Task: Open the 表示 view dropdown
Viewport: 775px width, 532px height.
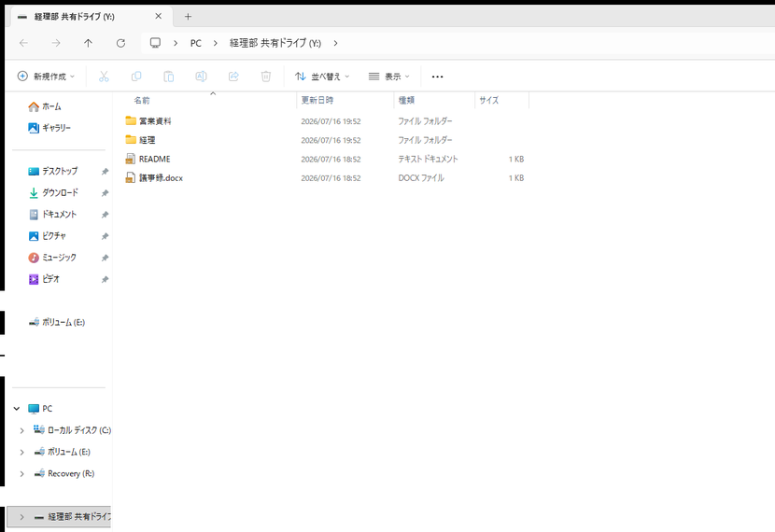Action: pos(389,77)
